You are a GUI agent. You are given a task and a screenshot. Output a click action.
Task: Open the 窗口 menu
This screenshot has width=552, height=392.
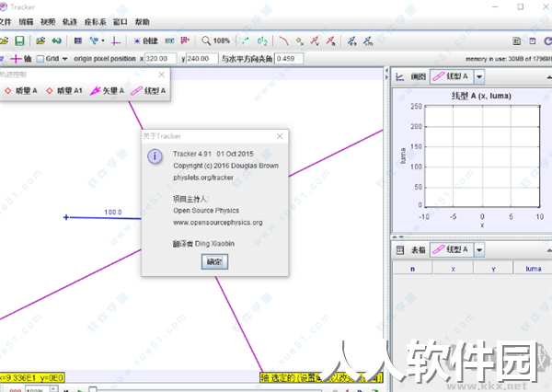click(x=120, y=22)
